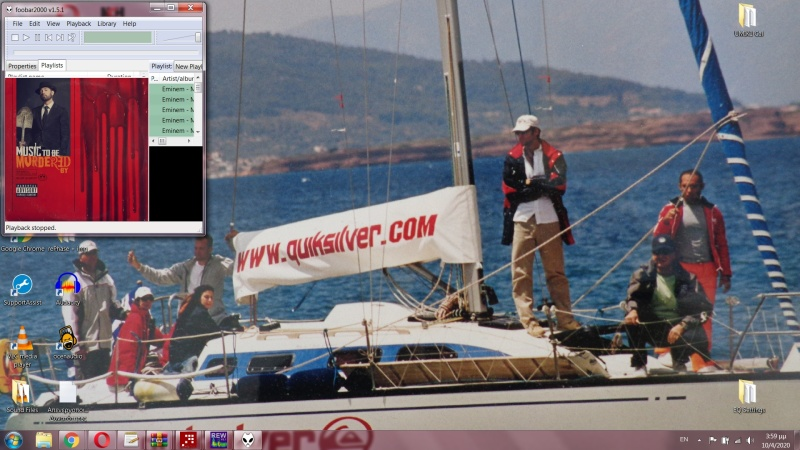This screenshot has width=800, height=450.
Task: Open REW from the taskbar
Action: click(218, 440)
